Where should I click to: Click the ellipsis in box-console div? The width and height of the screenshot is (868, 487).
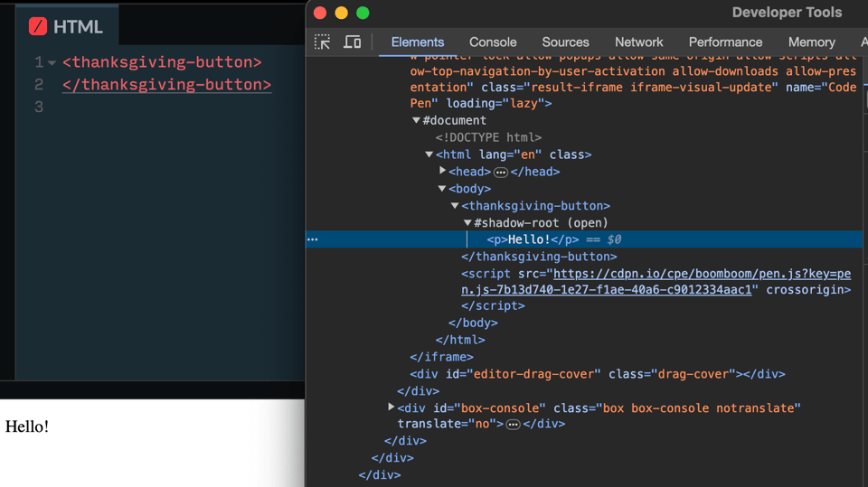coord(514,425)
